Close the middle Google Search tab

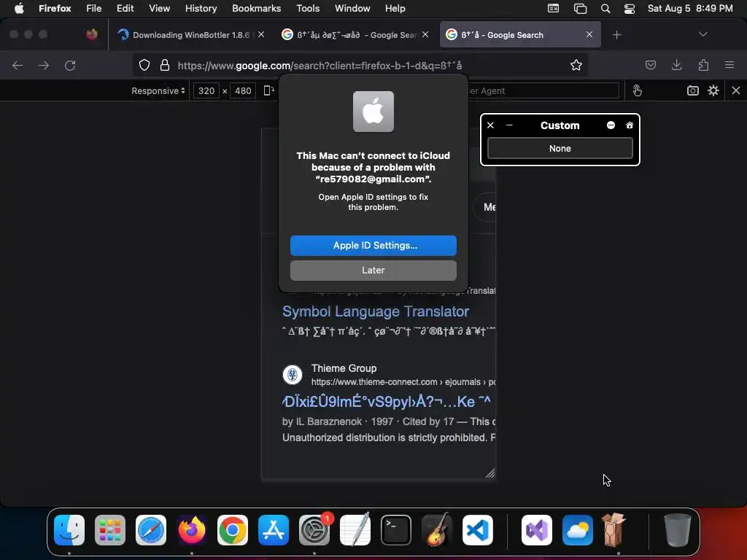pos(425,34)
